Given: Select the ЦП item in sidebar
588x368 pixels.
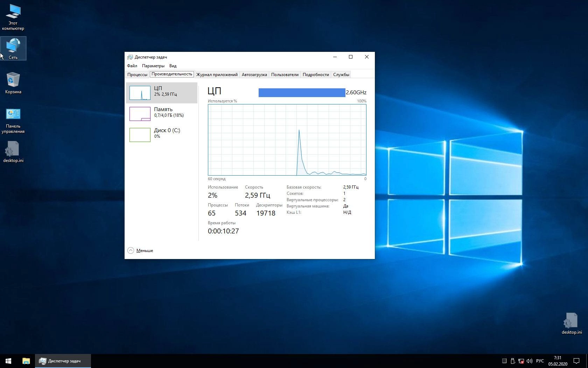Looking at the screenshot, I should pyautogui.click(x=162, y=93).
